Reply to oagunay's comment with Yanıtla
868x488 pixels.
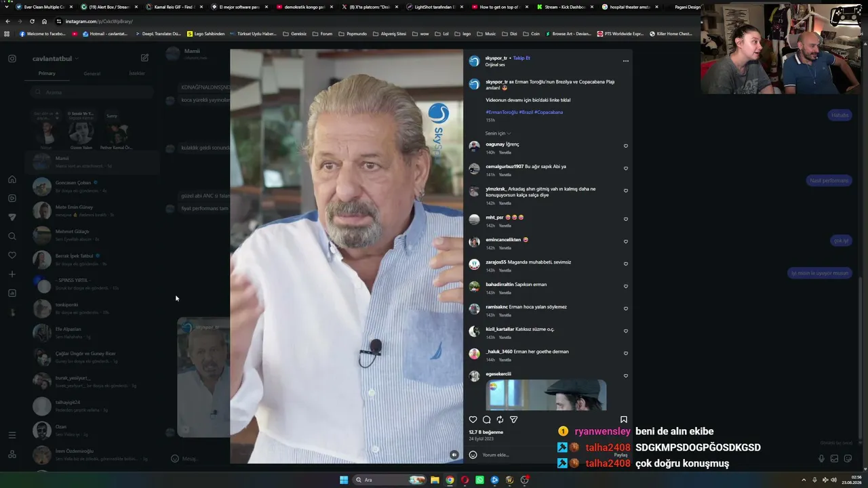505,152
